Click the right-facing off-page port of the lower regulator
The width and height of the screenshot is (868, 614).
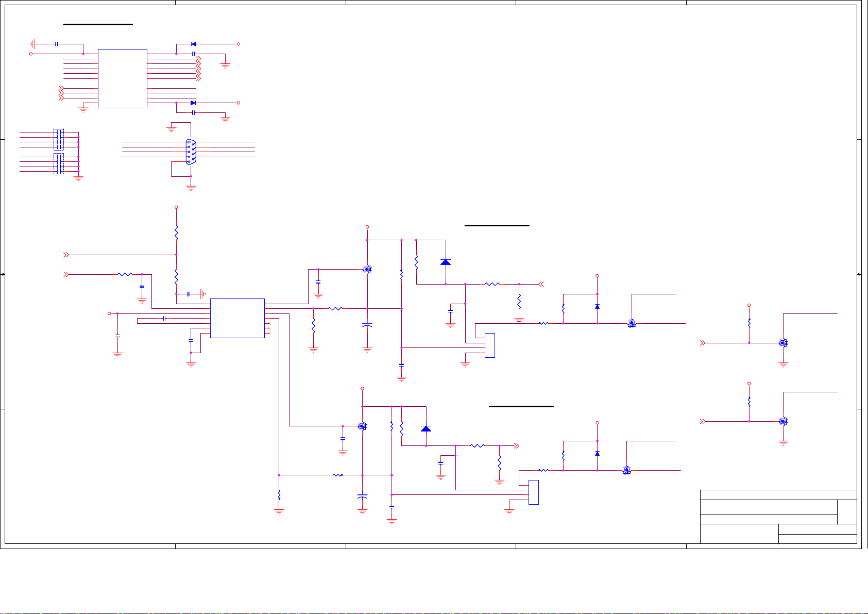tap(517, 445)
